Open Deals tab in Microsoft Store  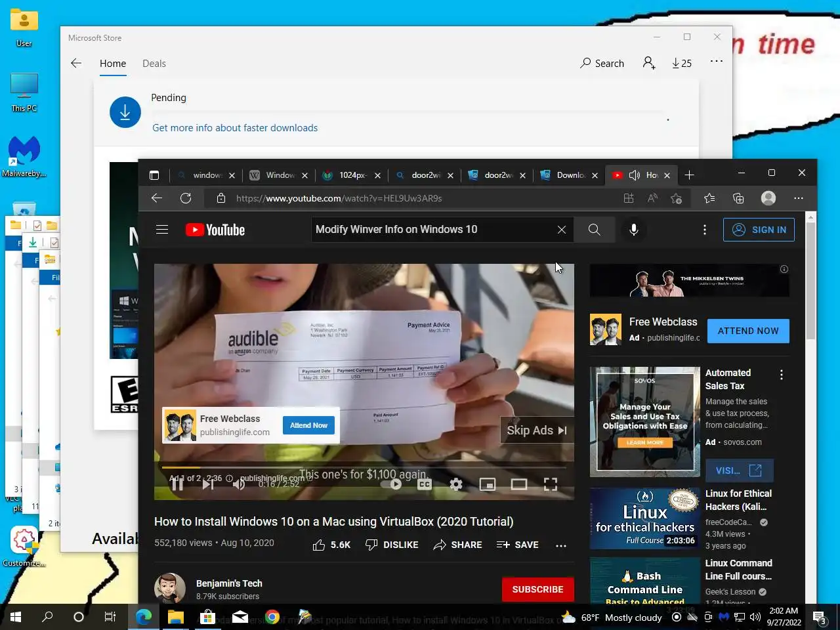tap(154, 64)
